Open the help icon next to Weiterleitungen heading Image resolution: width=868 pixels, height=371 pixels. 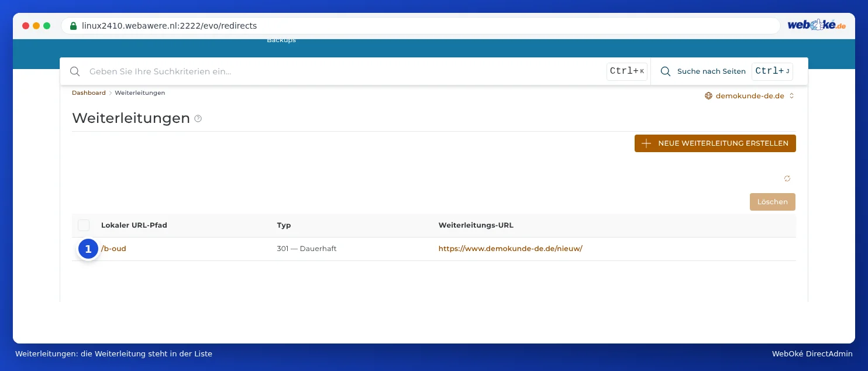(x=198, y=119)
